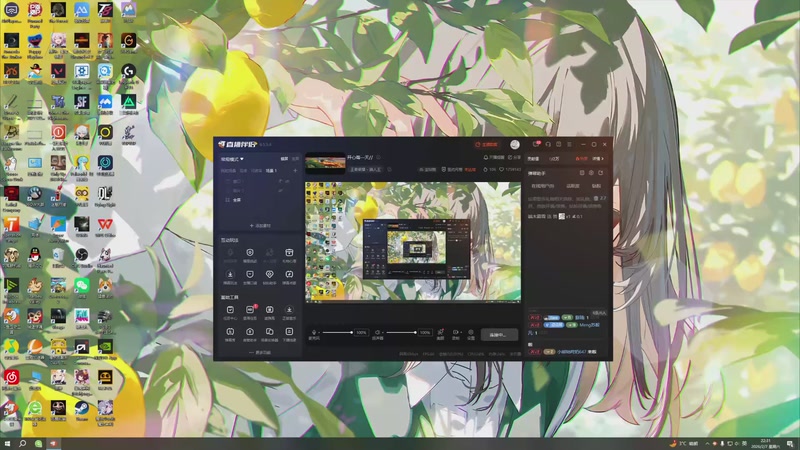Open the profile avatar in the title bar

pyautogui.click(x=515, y=144)
